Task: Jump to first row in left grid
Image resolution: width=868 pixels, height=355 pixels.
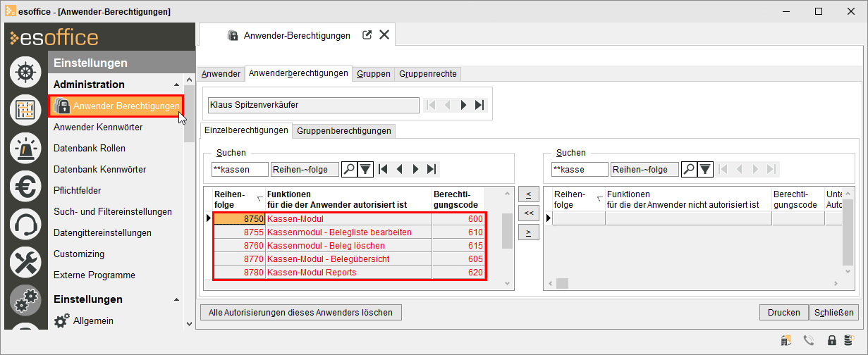Action: pos(383,169)
